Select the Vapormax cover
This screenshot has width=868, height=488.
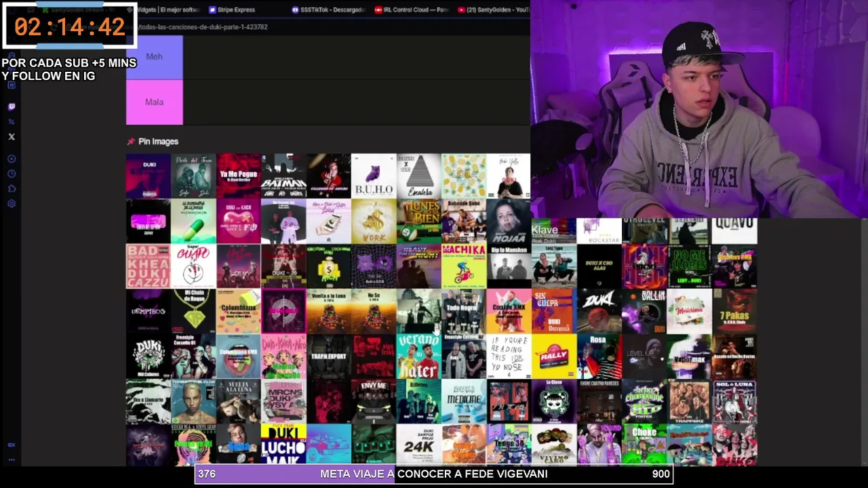point(689,357)
